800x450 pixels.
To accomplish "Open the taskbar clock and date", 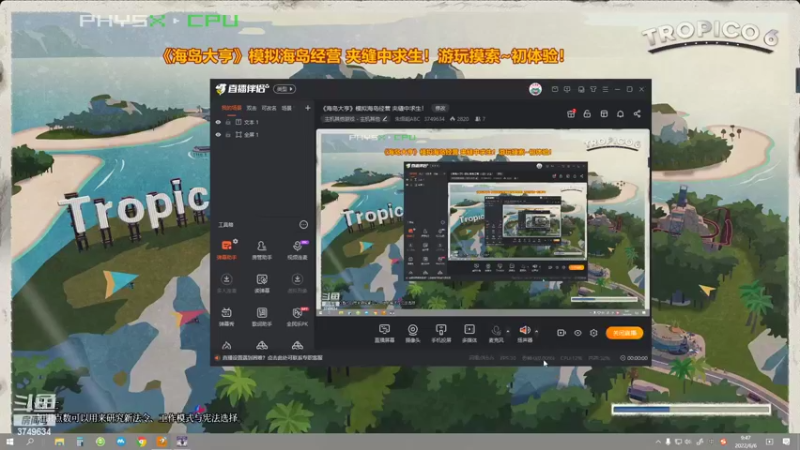I will coord(745,441).
